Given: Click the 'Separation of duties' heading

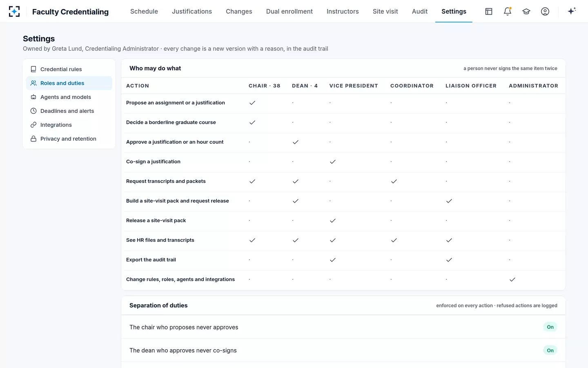Looking at the screenshot, I should click(x=158, y=305).
